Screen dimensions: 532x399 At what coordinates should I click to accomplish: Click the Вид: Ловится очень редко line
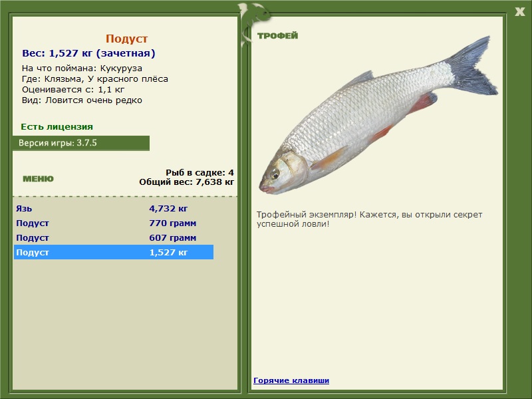[82, 100]
